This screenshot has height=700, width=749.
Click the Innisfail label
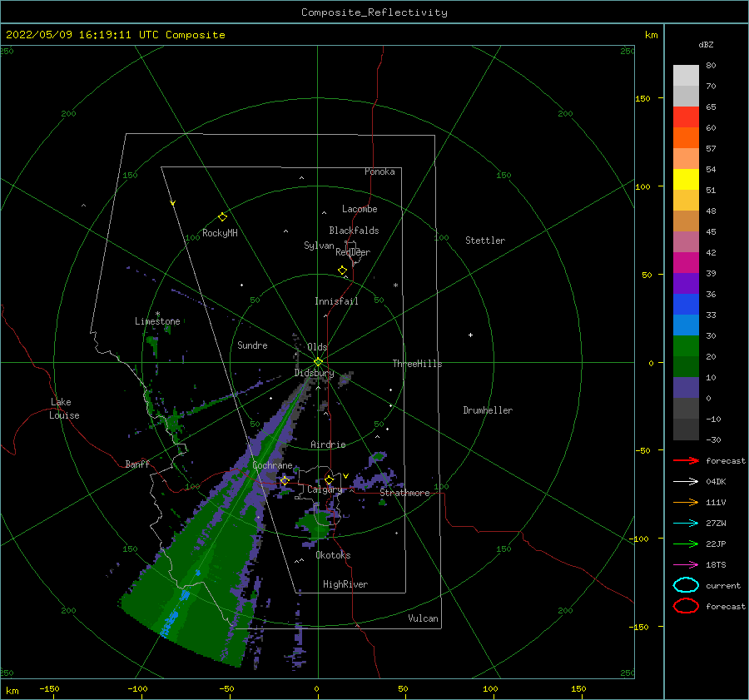336,301
